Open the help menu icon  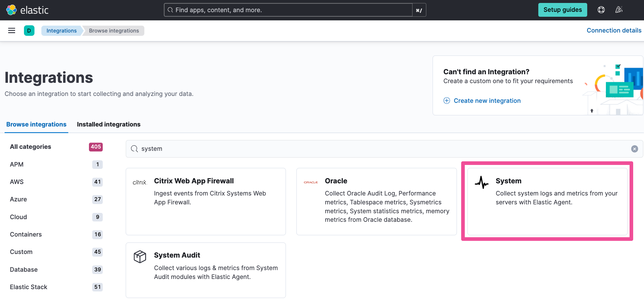click(601, 10)
